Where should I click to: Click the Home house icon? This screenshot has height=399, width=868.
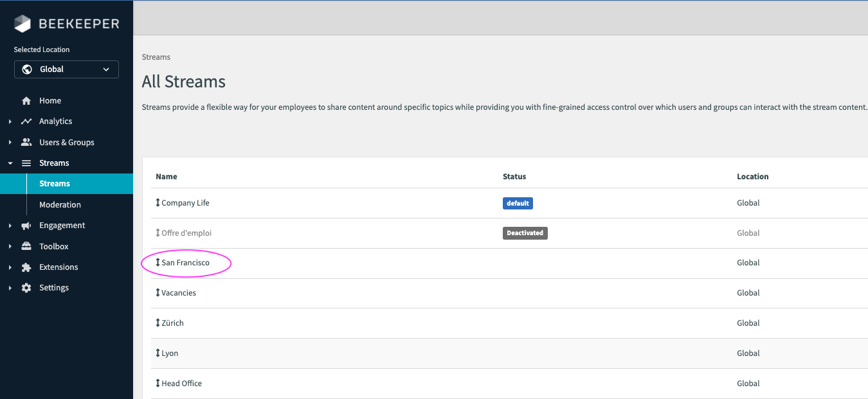pos(26,101)
